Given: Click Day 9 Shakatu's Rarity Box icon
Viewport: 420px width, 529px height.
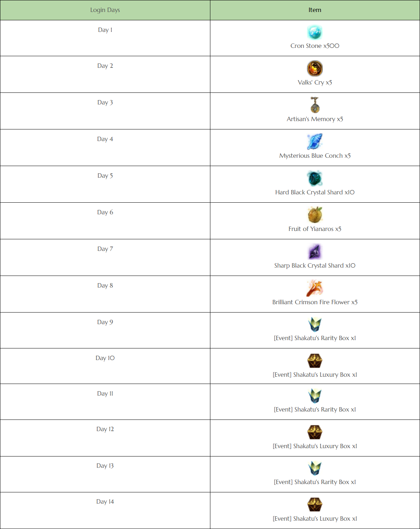Looking at the screenshot, I should 314,325.
